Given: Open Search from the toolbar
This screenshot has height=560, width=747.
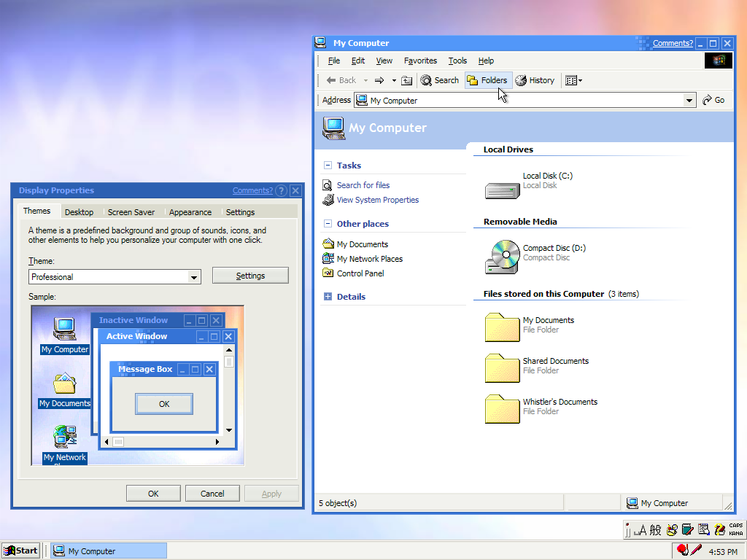Looking at the screenshot, I should coord(440,80).
